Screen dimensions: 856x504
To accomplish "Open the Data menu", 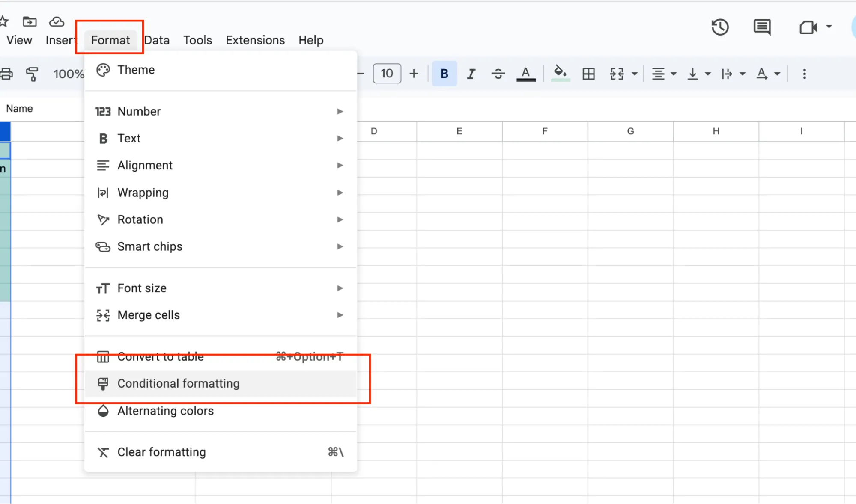I will coord(156,40).
